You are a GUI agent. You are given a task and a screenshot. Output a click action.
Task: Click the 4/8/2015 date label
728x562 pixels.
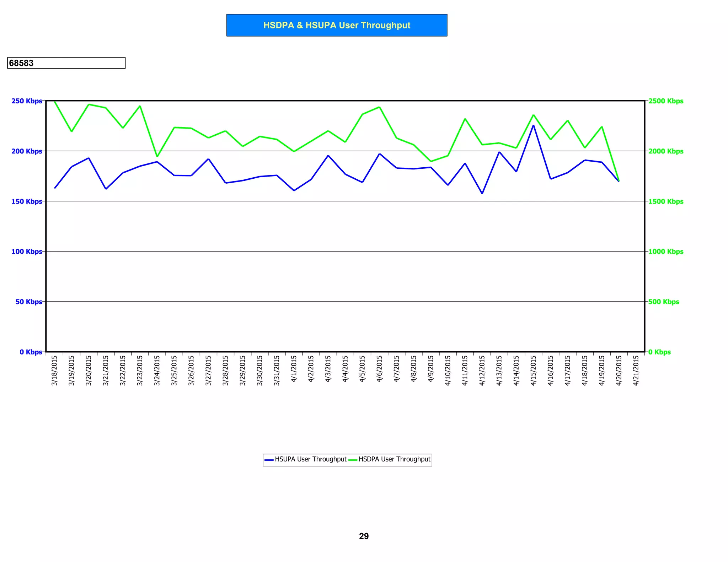pyautogui.click(x=413, y=369)
